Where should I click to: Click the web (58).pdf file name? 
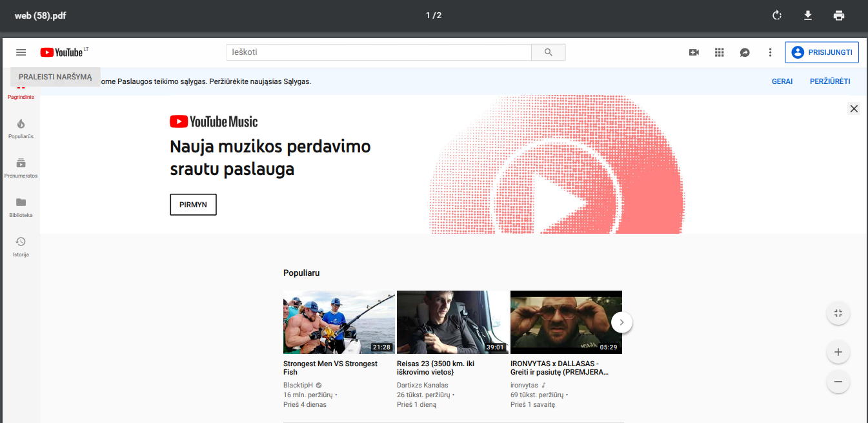(40, 15)
